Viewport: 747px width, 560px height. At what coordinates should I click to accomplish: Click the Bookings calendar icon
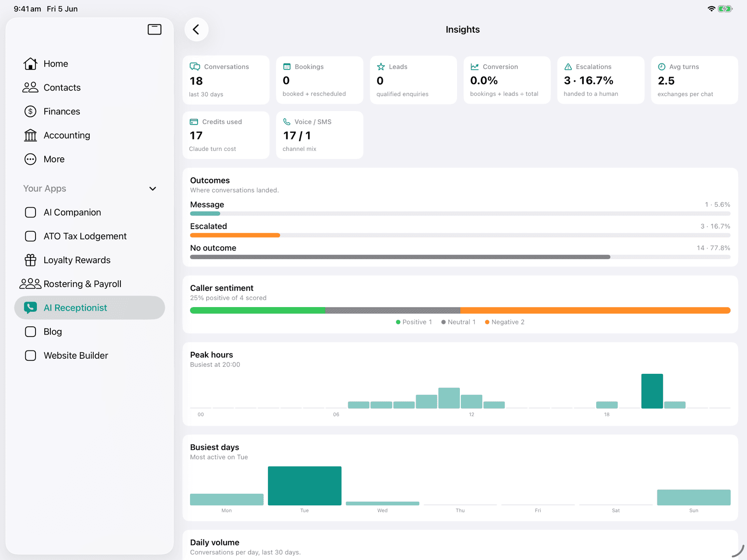coord(287,67)
